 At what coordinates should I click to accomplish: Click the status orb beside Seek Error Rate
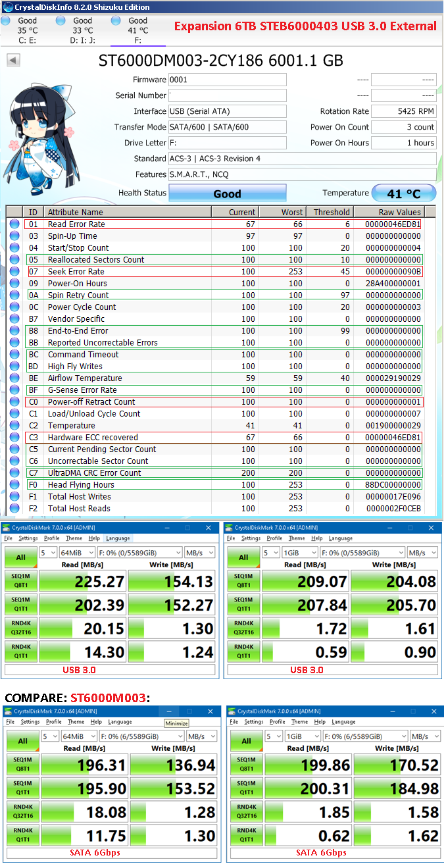point(14,272)
